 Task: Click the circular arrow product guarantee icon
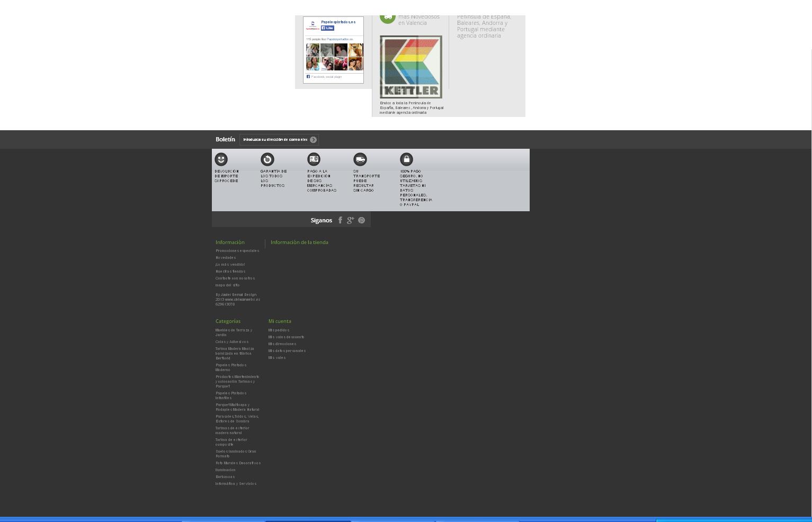tap(267, 159)
